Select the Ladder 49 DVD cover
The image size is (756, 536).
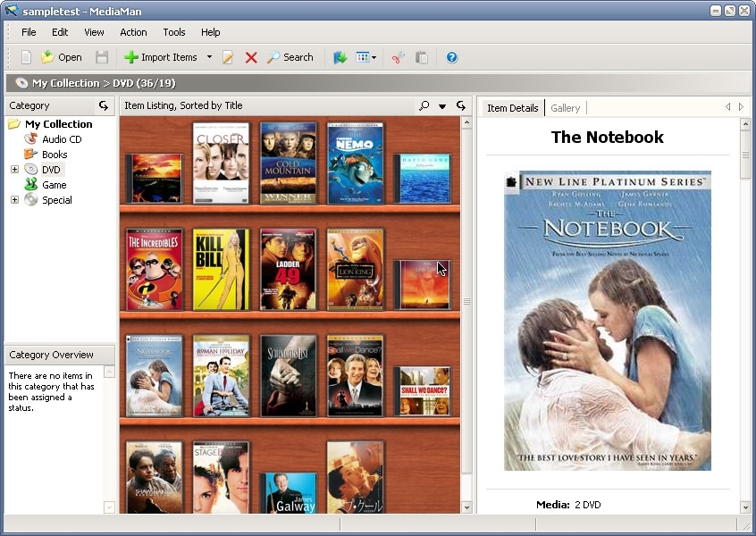289,270
